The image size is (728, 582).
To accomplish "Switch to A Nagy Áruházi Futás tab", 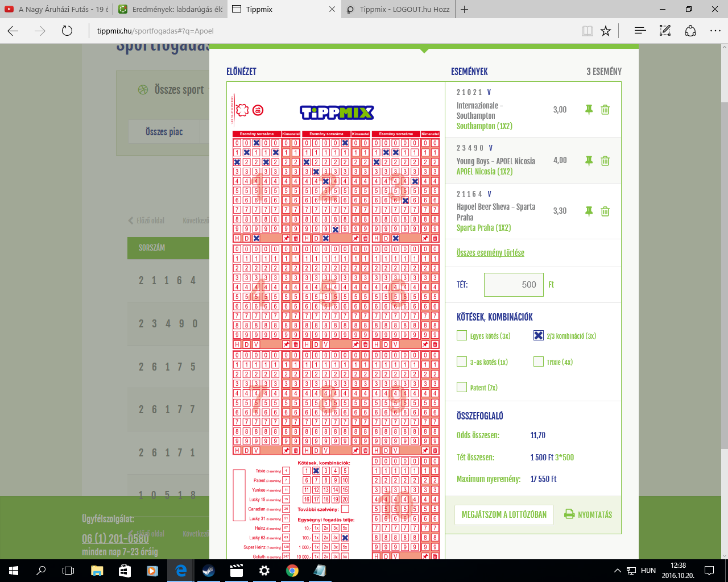I will (x=56, y=9).
